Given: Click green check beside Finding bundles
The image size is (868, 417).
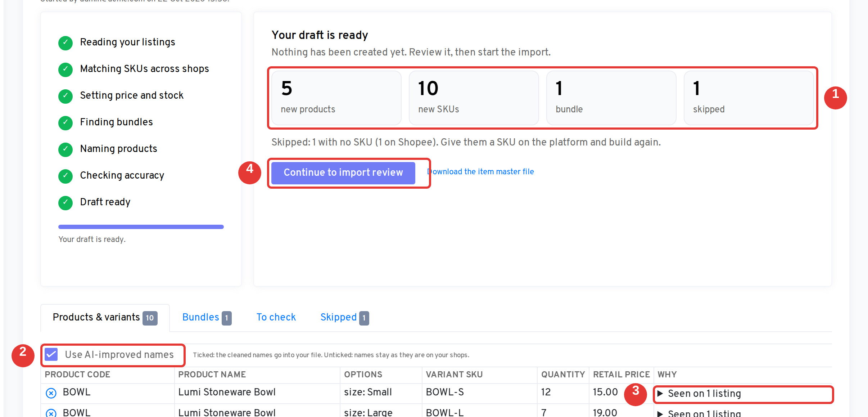Looking at the screenshot, I should click(65, 123).
